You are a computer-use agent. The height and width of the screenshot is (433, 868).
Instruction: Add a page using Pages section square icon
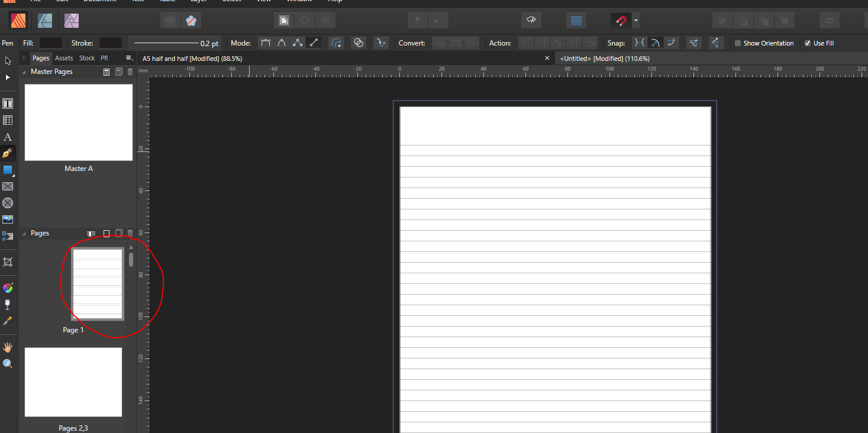point(107,234)
